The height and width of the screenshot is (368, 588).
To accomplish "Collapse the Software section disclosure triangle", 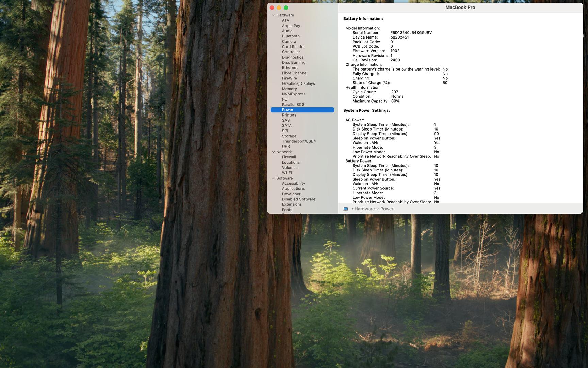I will click(273, 178).
